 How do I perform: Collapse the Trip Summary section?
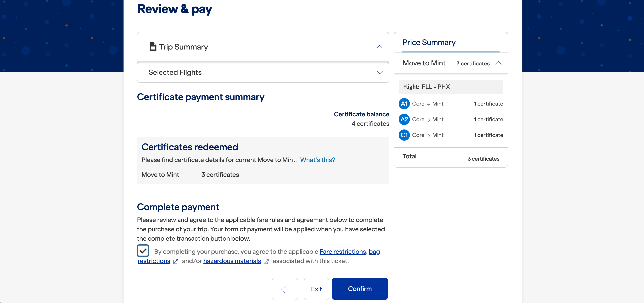(379, 47)
